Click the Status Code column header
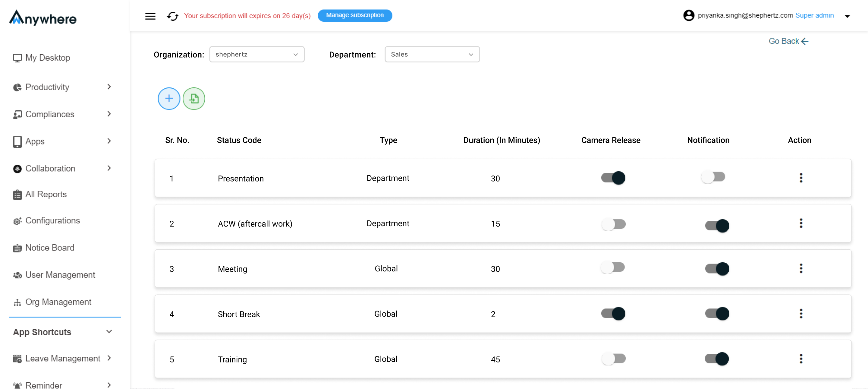Image resolution: width=868 pixels, height=389 pixels. point(239,140)
